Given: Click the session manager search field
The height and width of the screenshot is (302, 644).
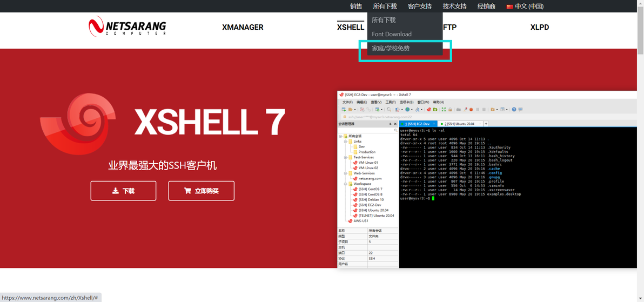Looking at the screenshot, I should [367, 130].
